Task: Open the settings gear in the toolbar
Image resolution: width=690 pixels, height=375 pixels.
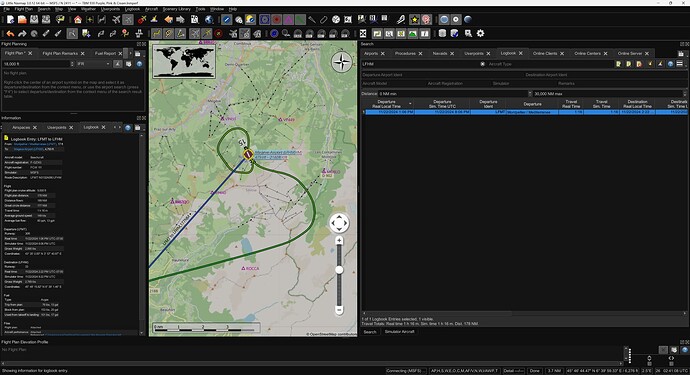Action: click(x=480, y=33)
